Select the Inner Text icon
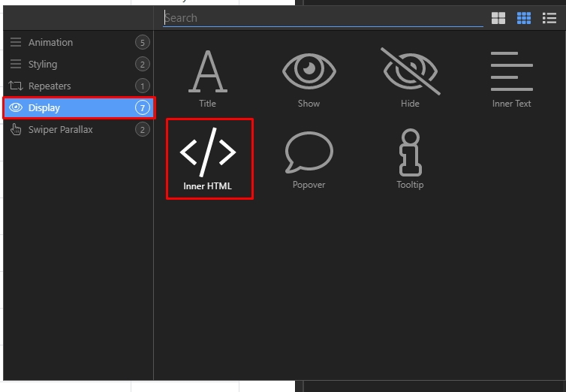Screen dimensions: 566x392 coord(511,71)
